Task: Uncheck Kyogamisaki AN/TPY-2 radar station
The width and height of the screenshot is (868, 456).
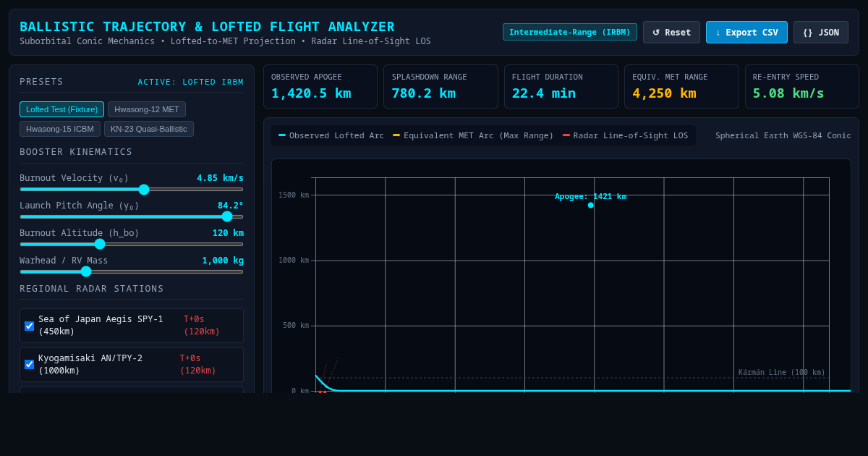Action: point(29,364)
